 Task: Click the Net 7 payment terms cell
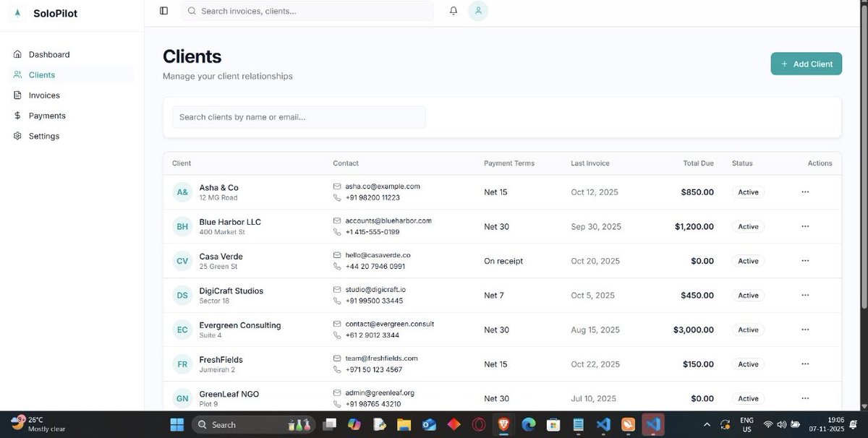(494, 295)
